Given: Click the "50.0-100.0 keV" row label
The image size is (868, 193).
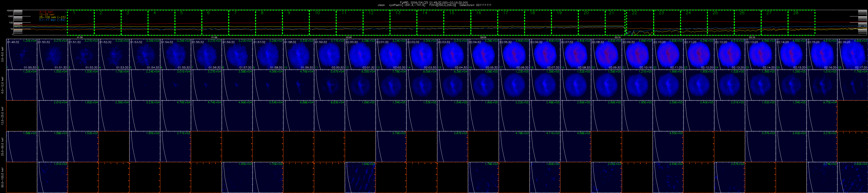Looking at the screenshot, I should tap(3, 177).
